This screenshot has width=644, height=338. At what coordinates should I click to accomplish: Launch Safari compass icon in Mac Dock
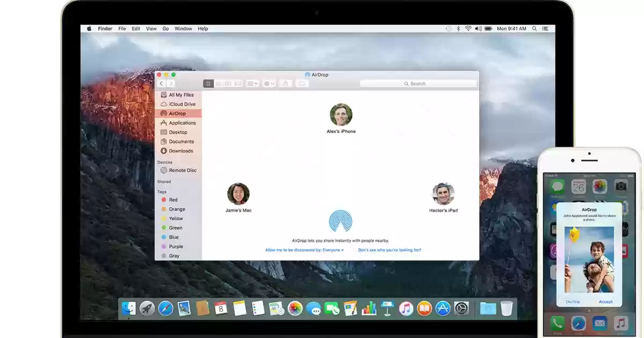(x=166, y=308)
